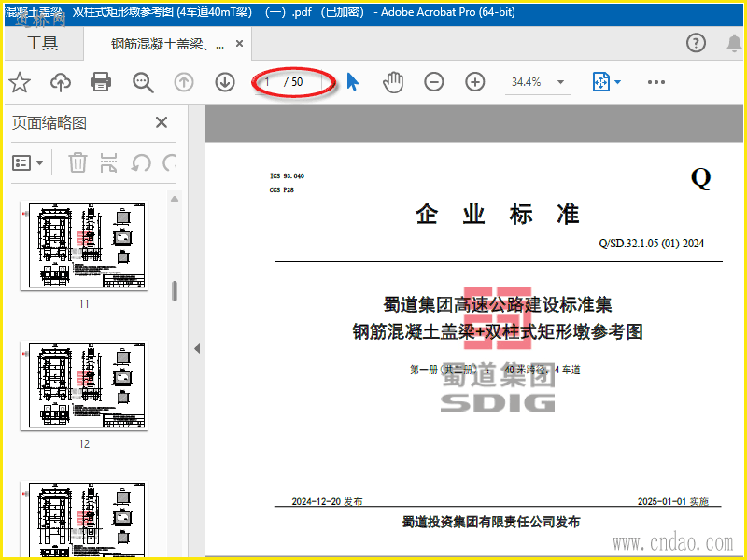Click the fit page icon
The height and width of the screenshot is (560, 747).
[600, 82]
